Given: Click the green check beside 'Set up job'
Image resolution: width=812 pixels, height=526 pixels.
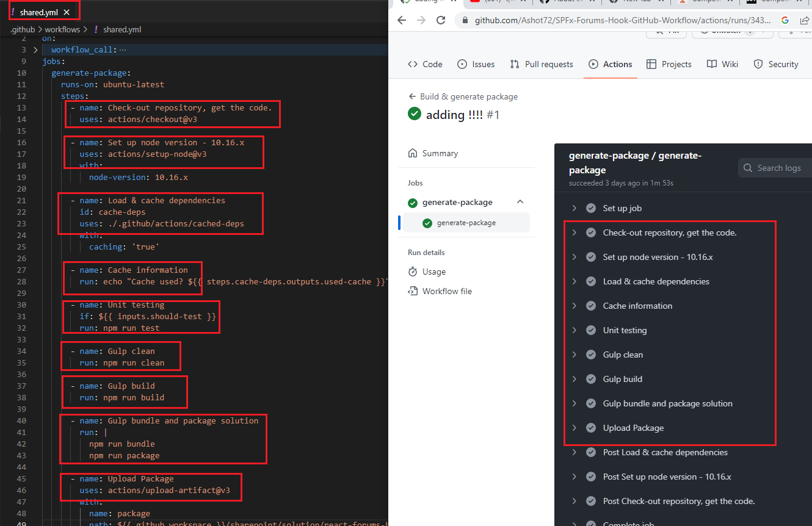Looking at the screenshot, I should point(590,208).
